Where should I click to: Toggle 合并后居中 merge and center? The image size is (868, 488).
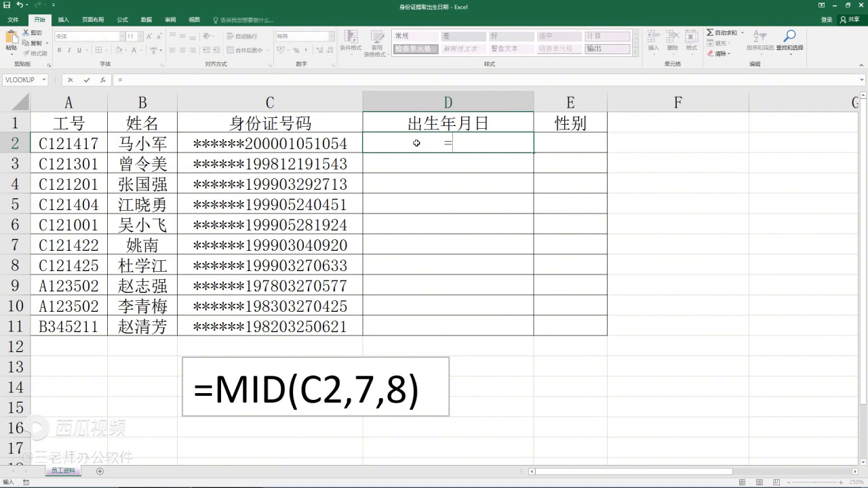tap(245, 50)
